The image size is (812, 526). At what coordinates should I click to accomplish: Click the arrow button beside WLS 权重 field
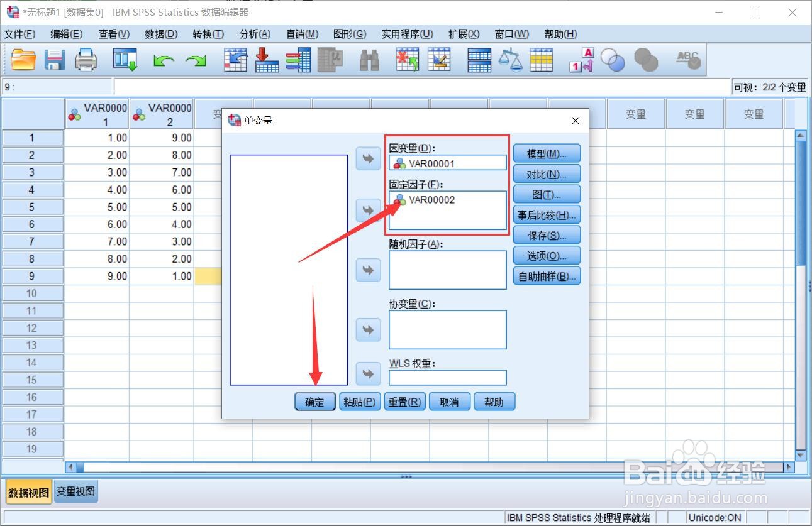tap(369, 374)
